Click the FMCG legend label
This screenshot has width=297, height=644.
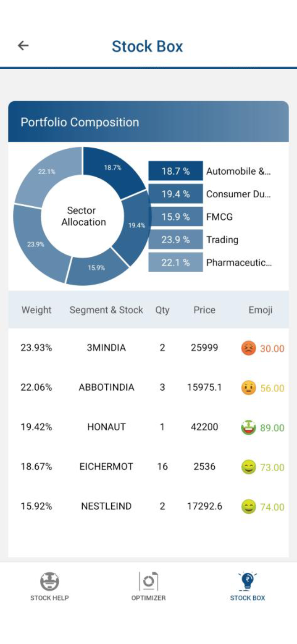click(x=220, y=217)
